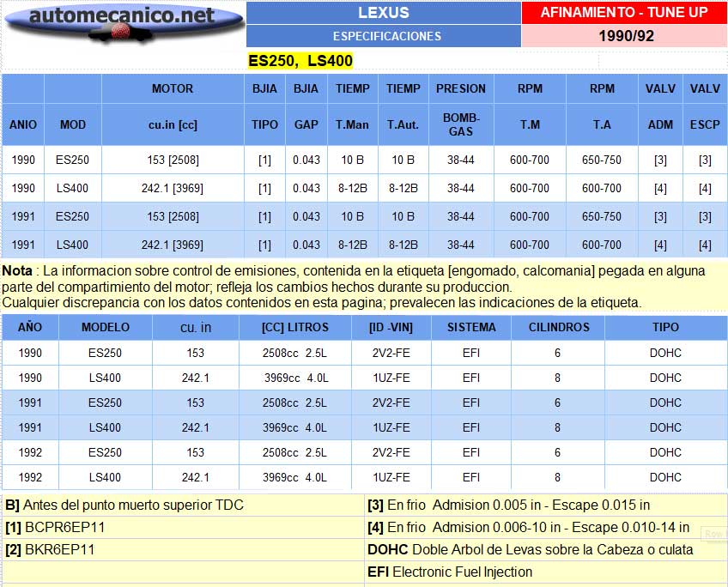Image resolution: width=728 pixels, height=587 pixels.
Task: Click the CILINDROS column header
Action: click(559, 327)
